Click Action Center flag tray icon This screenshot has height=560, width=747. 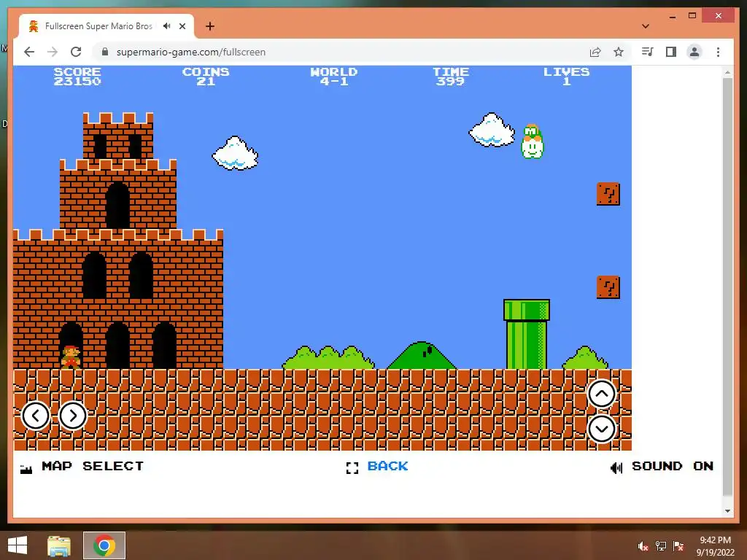678,546
